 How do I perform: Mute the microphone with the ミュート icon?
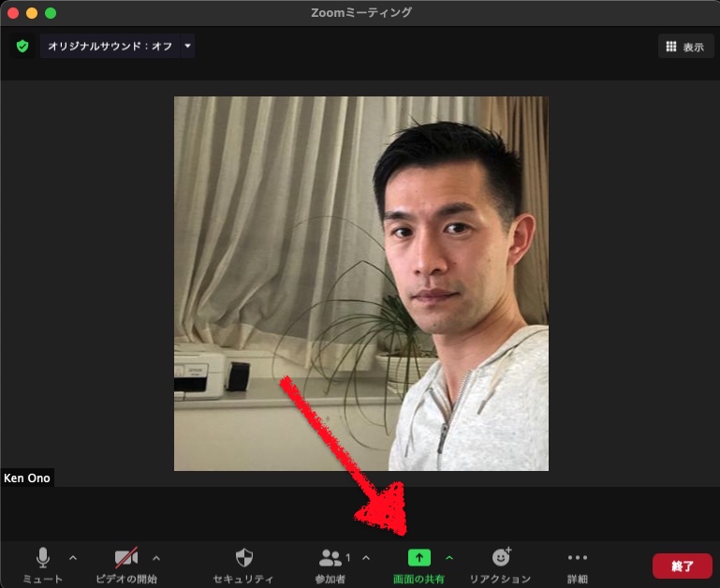click(x=43, y=559)
